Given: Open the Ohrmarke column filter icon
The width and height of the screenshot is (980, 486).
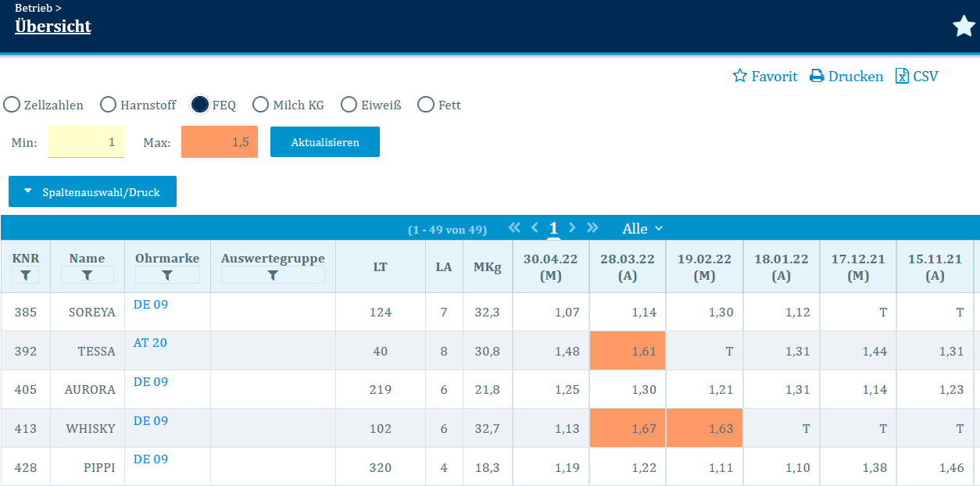Looking at the screenshot, I should tap(167, 275).
